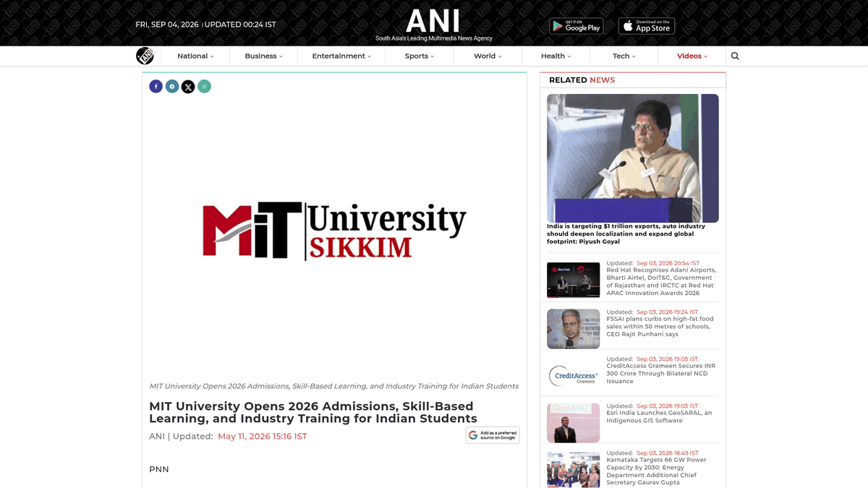This screenshot has width=868, height=488.
Task: Open Get it on Google Play badge
Action: 576,26
